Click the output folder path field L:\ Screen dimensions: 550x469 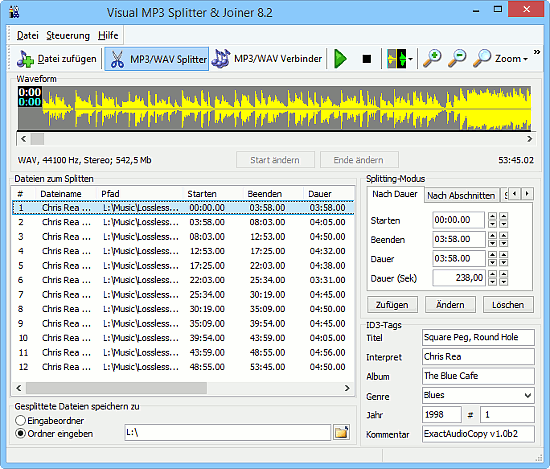228,433
